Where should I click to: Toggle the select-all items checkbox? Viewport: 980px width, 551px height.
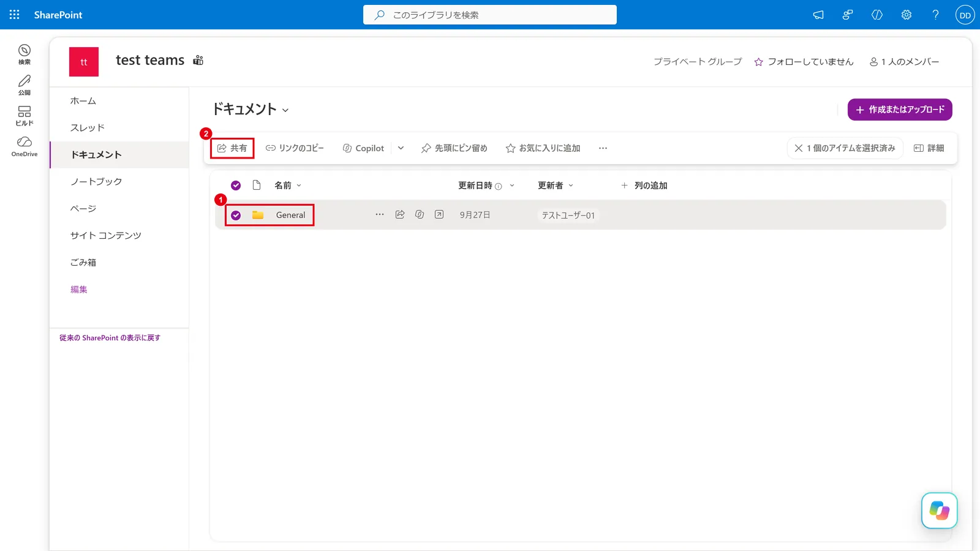pyautogui.click(x=236, y=186)
